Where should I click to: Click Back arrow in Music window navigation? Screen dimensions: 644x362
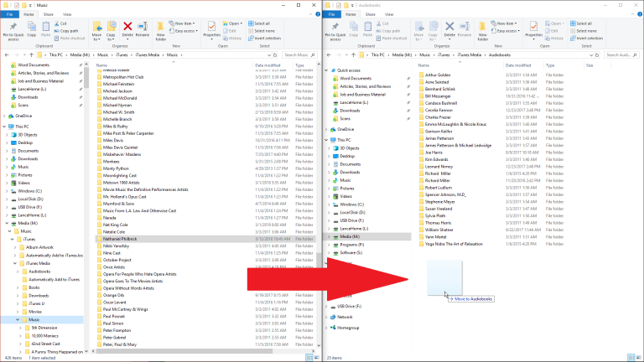pos(7,54)
